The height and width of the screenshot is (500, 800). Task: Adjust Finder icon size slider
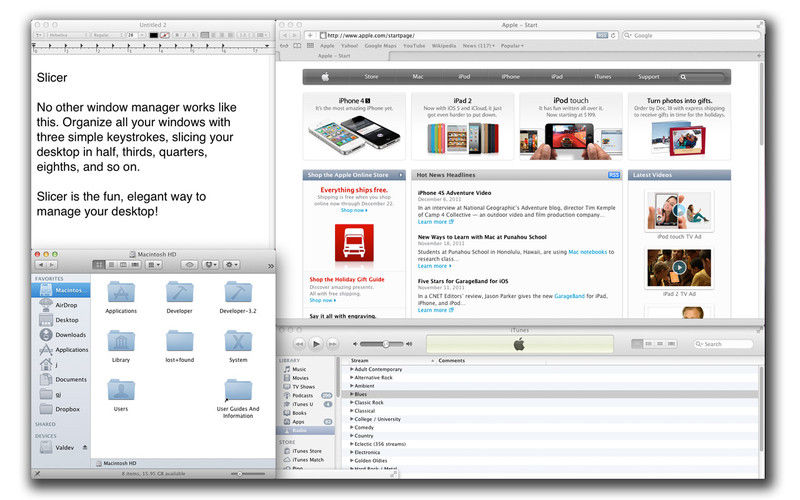coord(248,473)
